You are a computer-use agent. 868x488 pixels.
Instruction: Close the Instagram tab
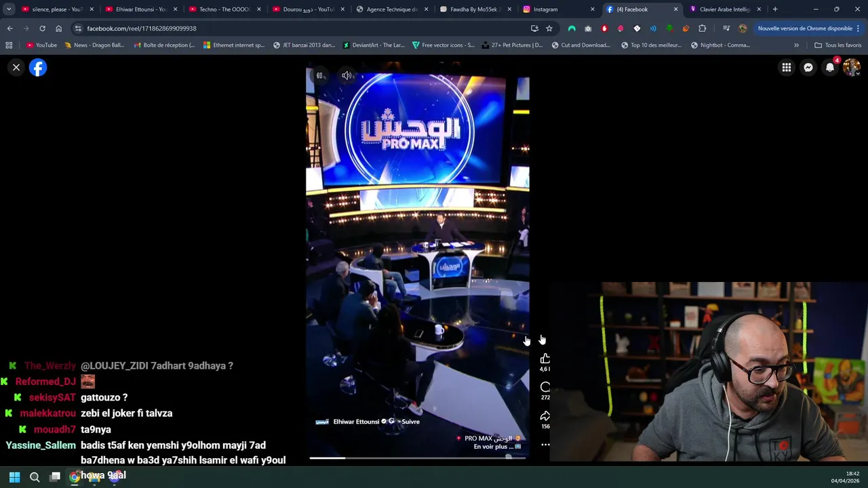[x=592, y=9]
